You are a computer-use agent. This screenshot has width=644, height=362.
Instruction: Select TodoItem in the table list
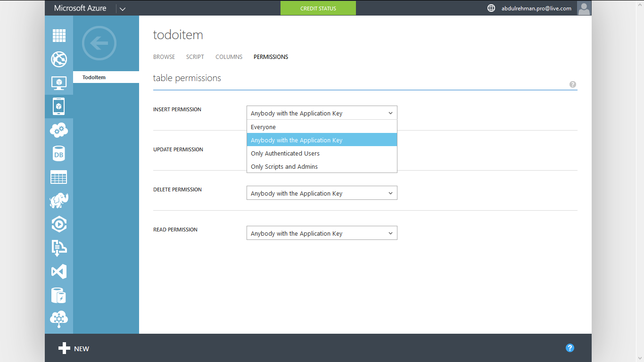pos(106,77)
